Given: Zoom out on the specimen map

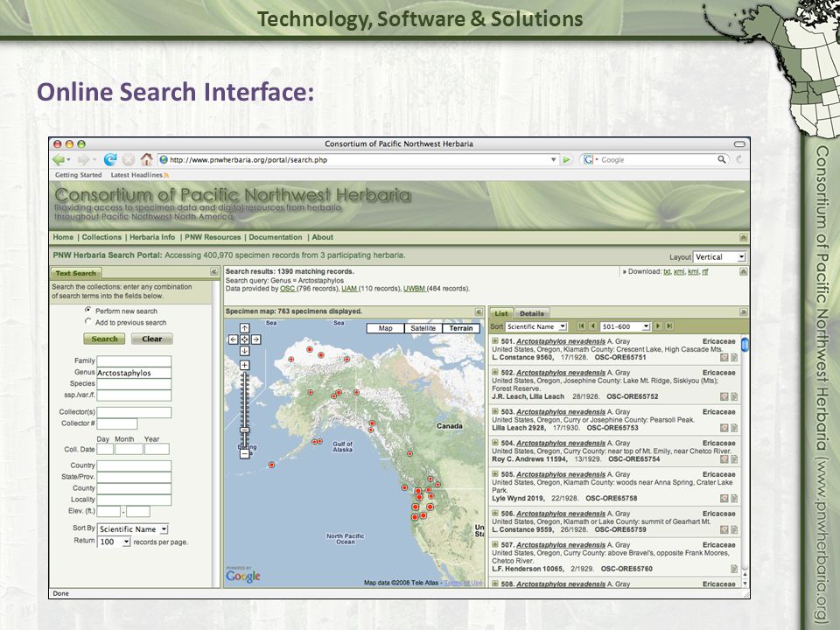Looking at the screenshot, I should pos(244,454).
